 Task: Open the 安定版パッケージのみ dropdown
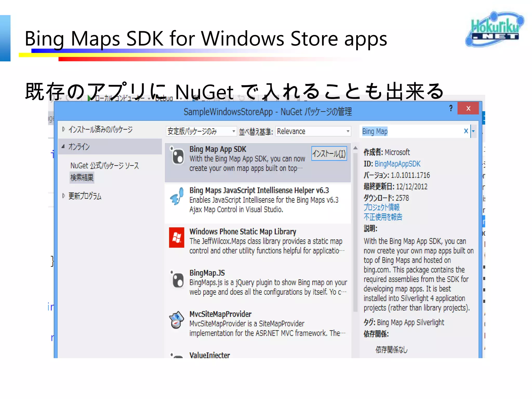pyautogui.click(x=201, y=131)
